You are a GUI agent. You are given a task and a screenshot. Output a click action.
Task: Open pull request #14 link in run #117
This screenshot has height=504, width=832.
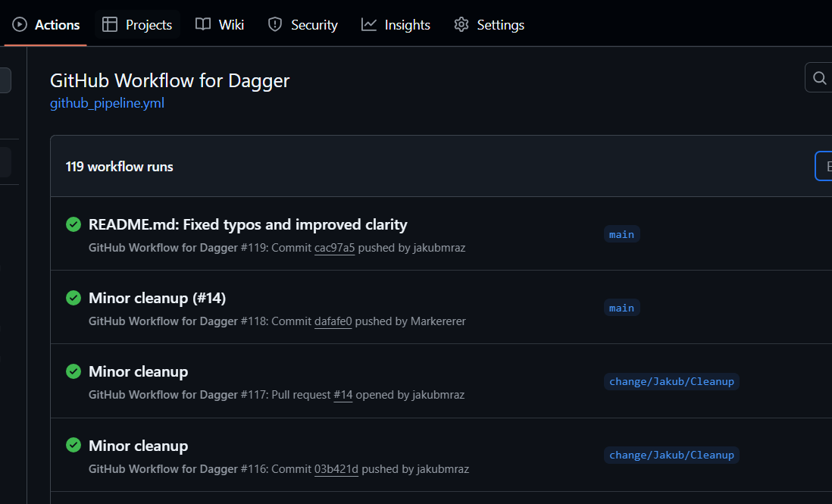point(342,395)
